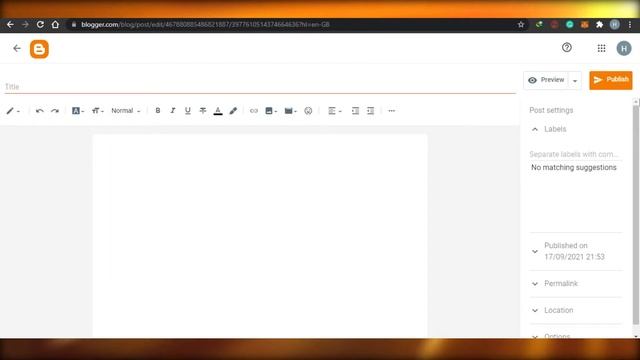Image resolution: width=640 pixels, height=360 pixels.
Task: Open Blogger help question mark
Action: coord(567,48)
